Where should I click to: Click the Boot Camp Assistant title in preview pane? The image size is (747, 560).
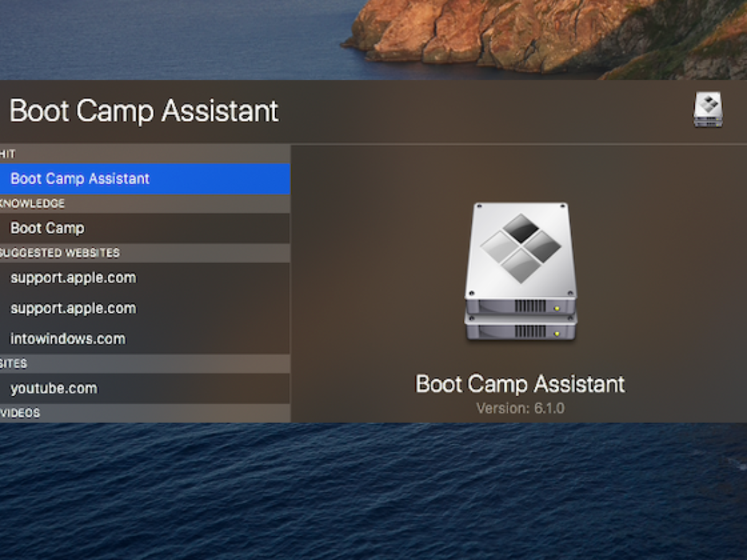pos(520,384)
